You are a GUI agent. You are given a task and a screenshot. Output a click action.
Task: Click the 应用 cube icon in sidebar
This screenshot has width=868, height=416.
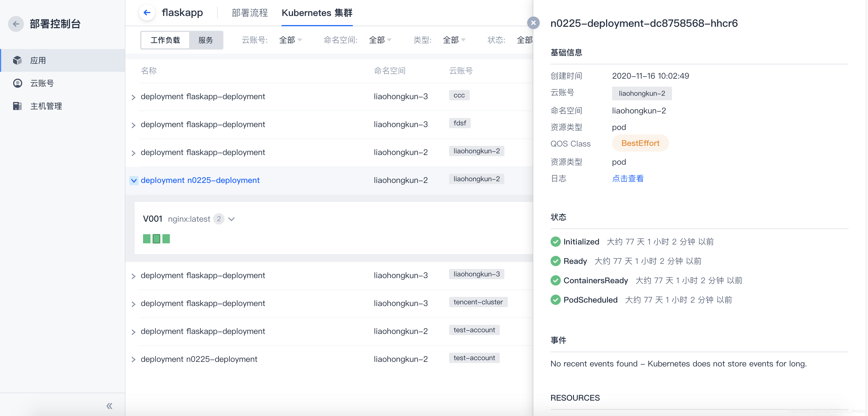pos(17,60)
